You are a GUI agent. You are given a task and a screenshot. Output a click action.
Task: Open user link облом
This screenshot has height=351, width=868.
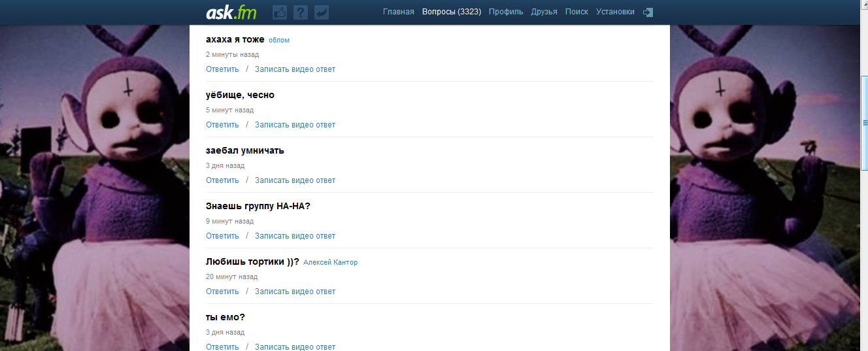279,40
